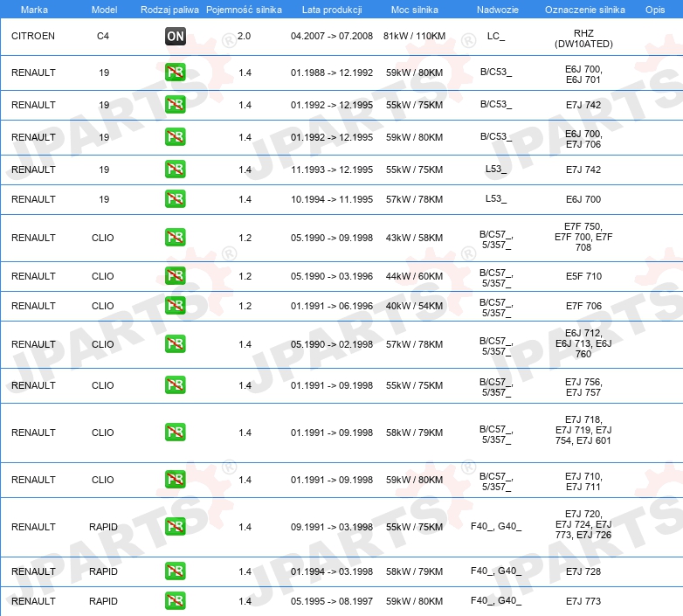Click petrol icon in Rapid 09.1991 row
The width and height of the screenshot is (683, 616).
coord(176,526)
